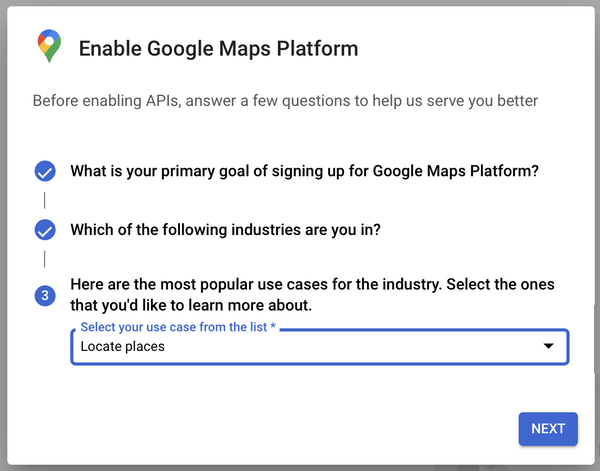Click the connector line between steps two and three

point(45,259)
